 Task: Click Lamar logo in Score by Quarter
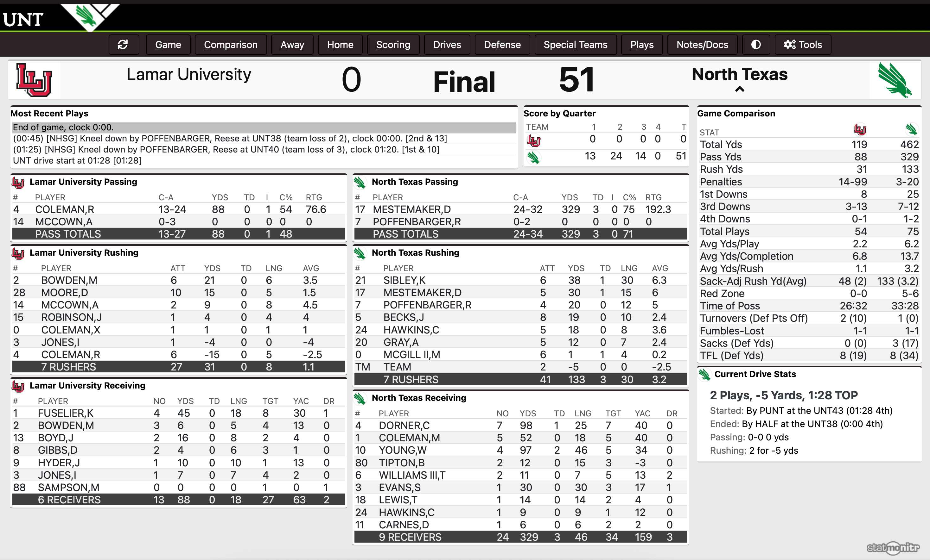tap(534, 141)
